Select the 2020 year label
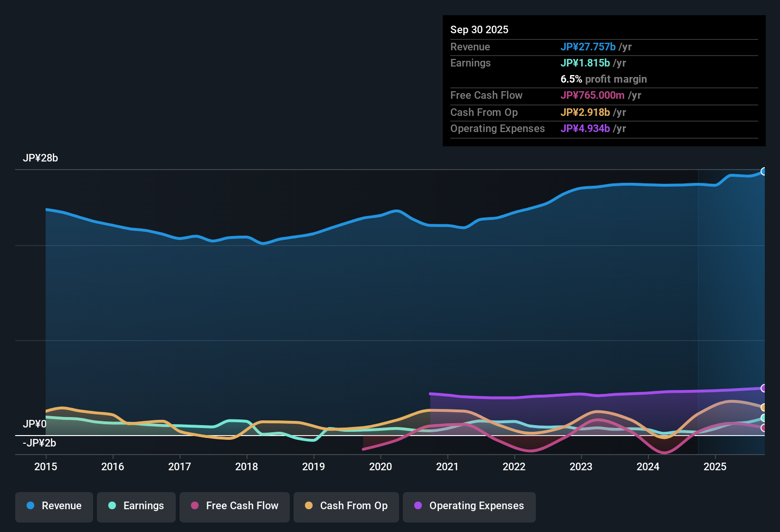Image resolution: width=780 pixels, height=532 pixels. tap(380, 467)
